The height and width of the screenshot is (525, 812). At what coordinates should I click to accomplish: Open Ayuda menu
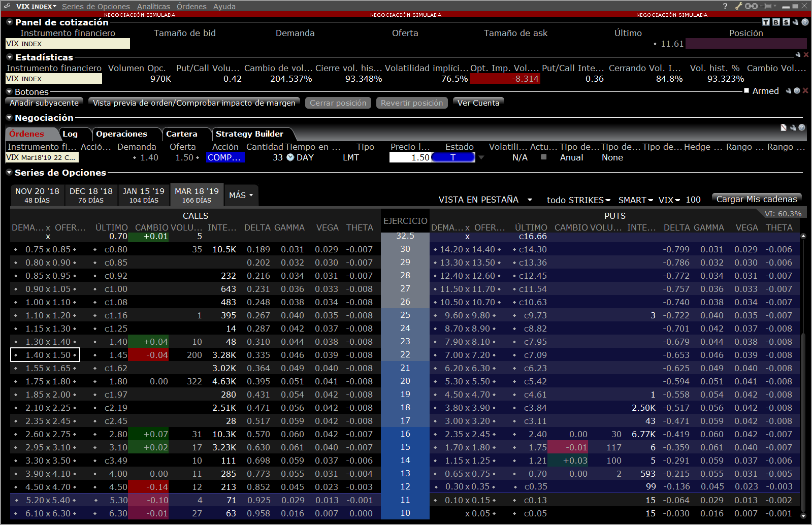point(224,7)
